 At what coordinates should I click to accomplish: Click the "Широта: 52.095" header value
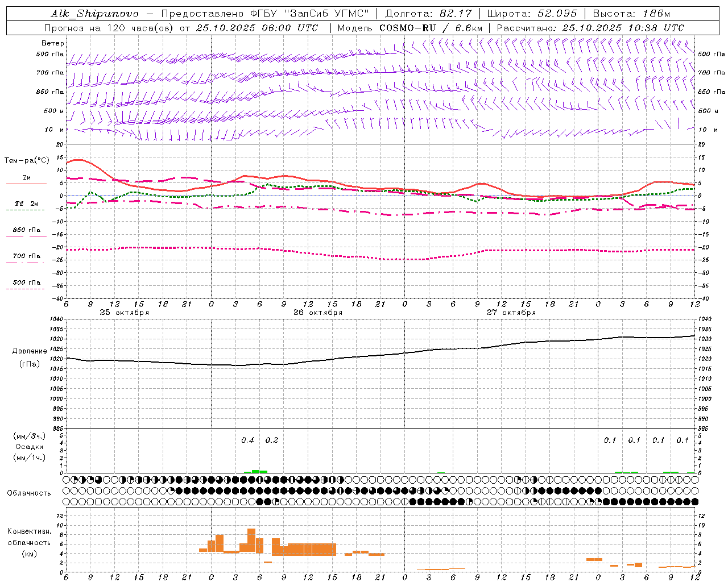[532, 14]
